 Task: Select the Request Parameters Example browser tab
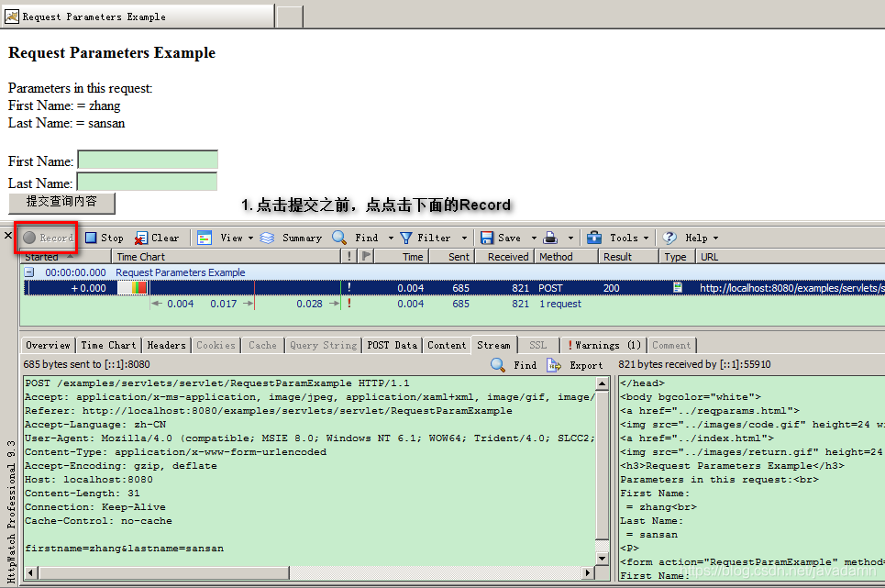[138, 17]
